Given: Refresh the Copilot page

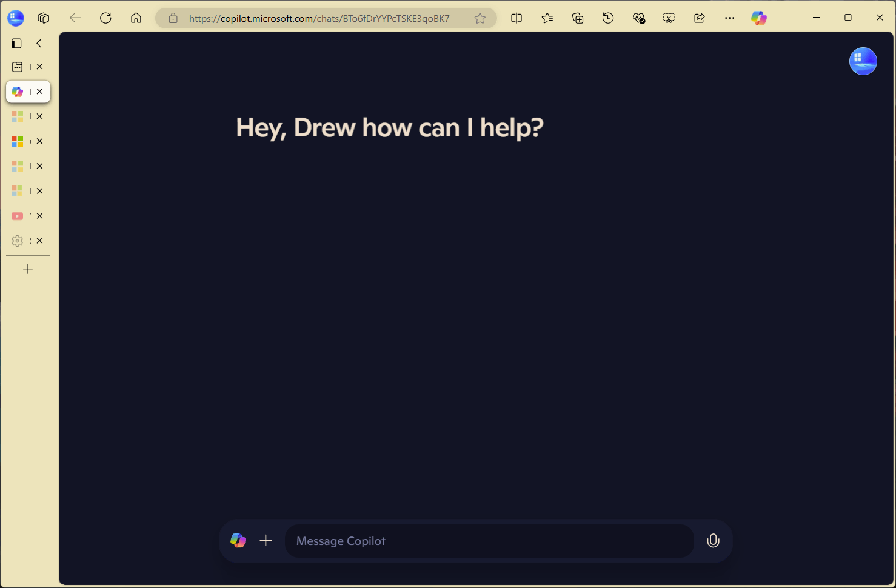Looking at the screenshot, I should pyautogui.click(x=105, y=18).
